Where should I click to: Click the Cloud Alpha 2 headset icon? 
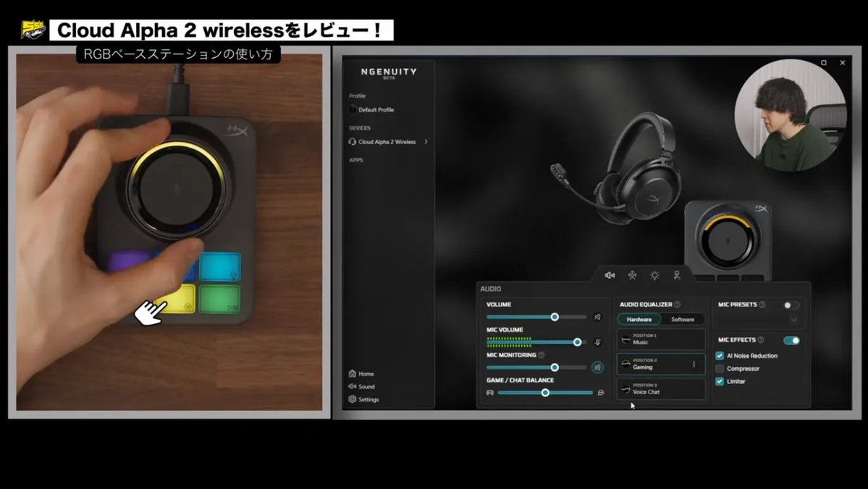(x=352, y=142)
